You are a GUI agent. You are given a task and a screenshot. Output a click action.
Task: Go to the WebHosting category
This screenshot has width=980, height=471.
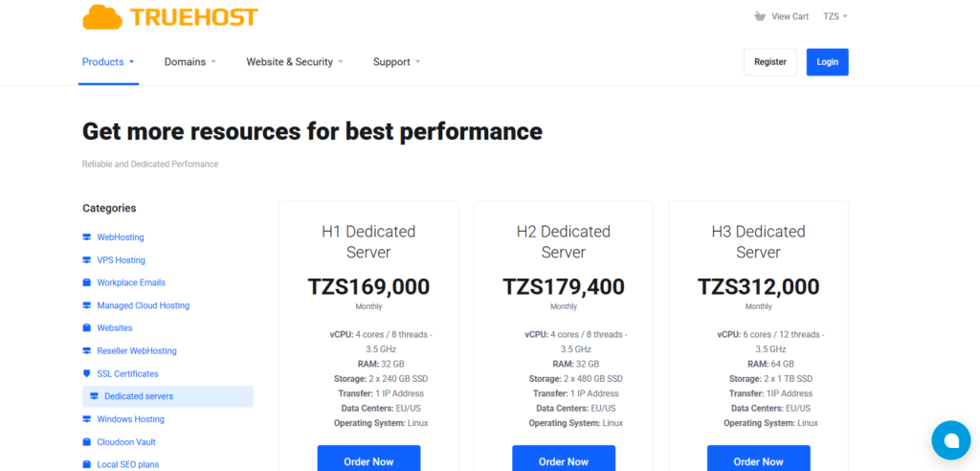click(x=121, y=237)
